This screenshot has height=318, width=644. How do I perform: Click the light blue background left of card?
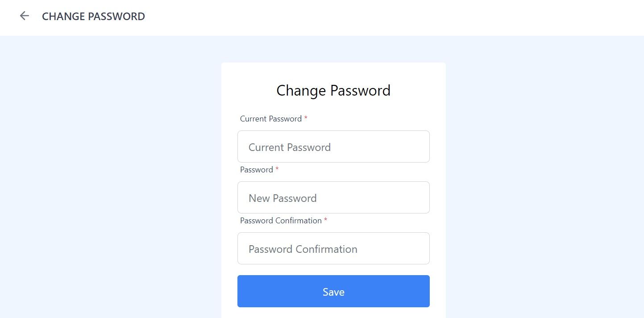coord(111,179)
